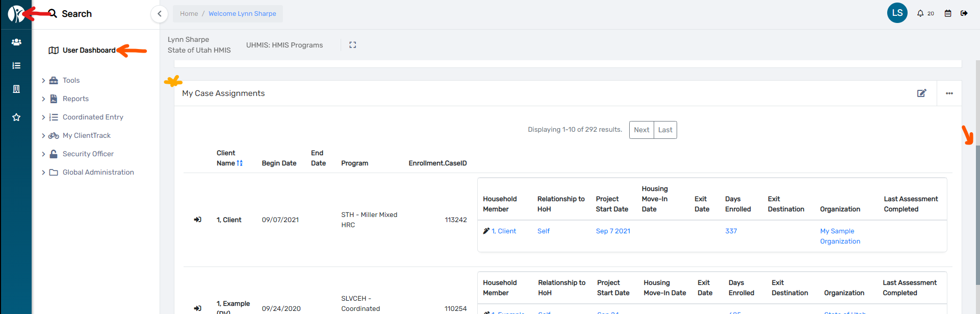Go to the Next results page

[641, 130]
